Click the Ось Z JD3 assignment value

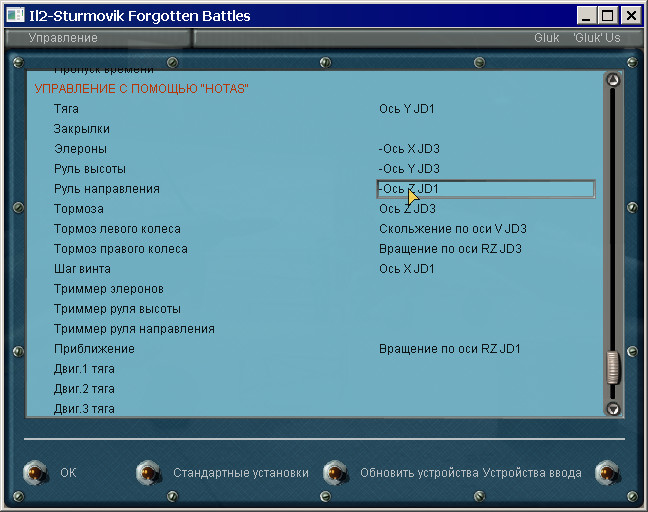[407, 209]
